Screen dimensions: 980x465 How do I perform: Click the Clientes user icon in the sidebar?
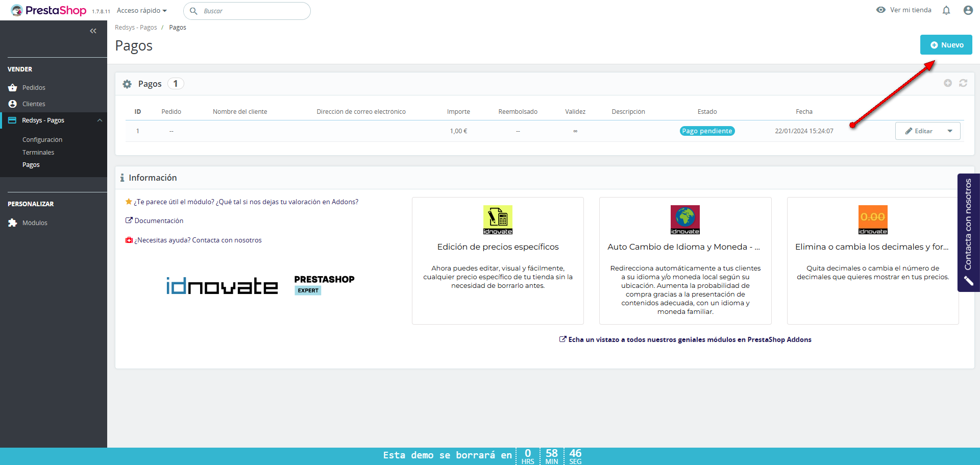(13, 104)
